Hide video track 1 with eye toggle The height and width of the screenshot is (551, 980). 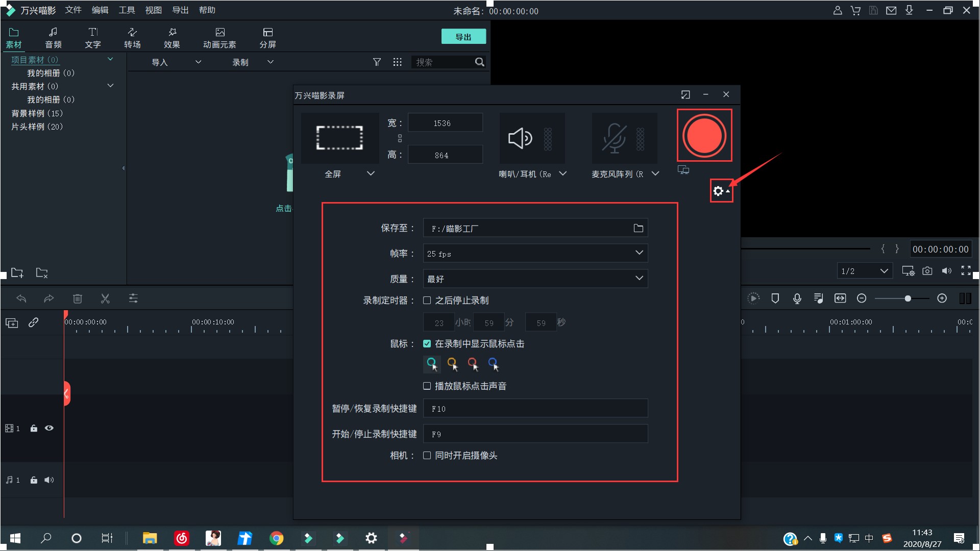(x=49, y=429)
